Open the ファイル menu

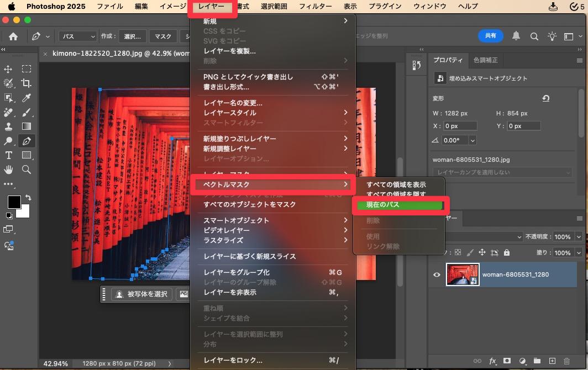[110, 7]
